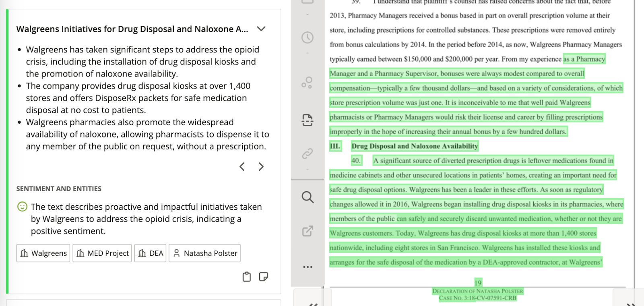This screenshot has width=644, height=306.
Task: Open the Natasha Polster person tag
Action: [x=205, y=253]
